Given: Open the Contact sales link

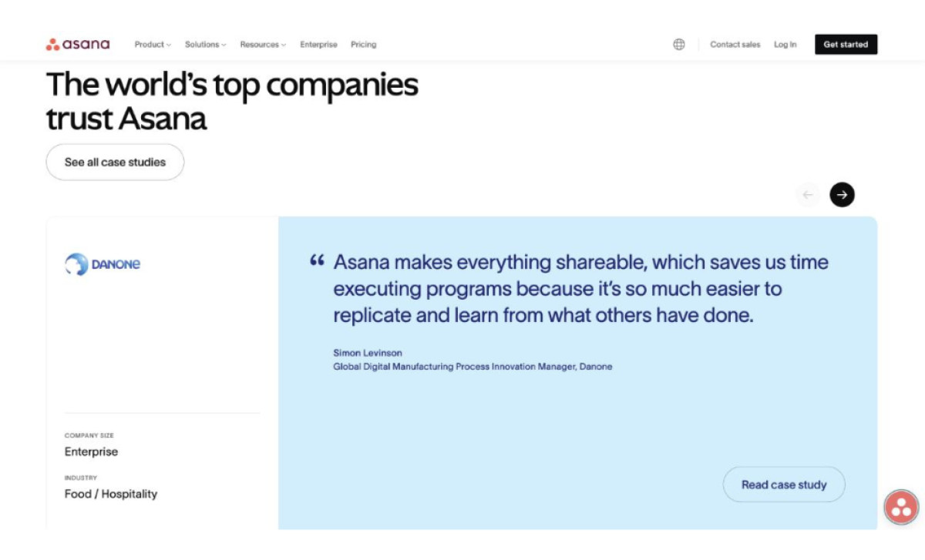Looking at the screenshot, I should click(x=735, y=45).
